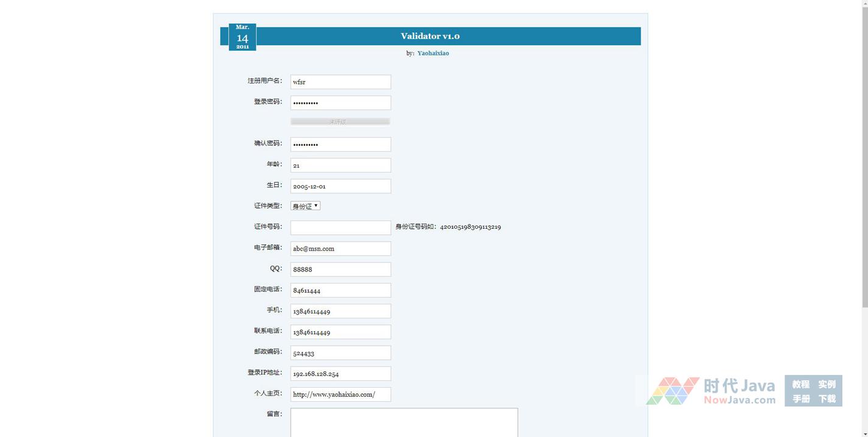This screenshot has width=868, height=437.
Task: Click the 确认密码 confirm password field
Action: [x=340, y=144]
